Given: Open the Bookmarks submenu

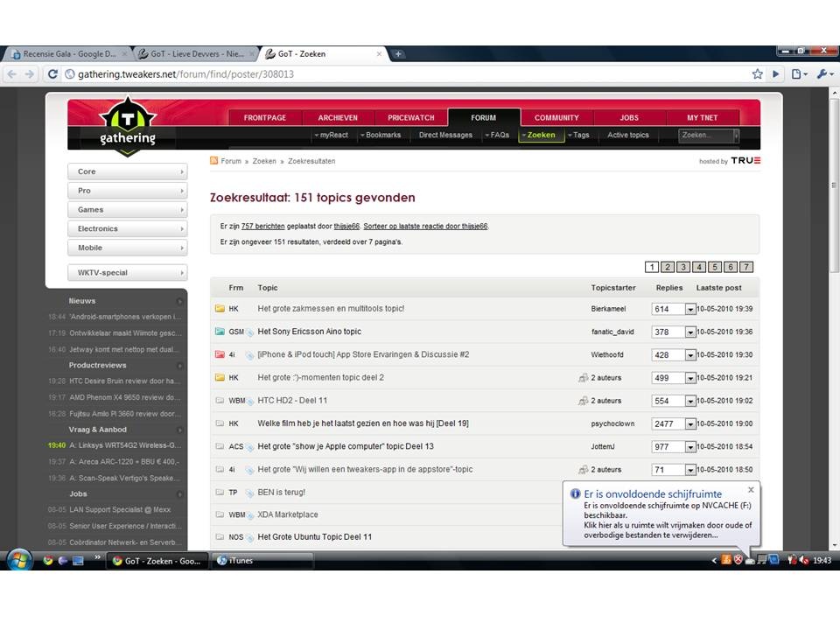Looking at the screenshot, I should 381,135.
